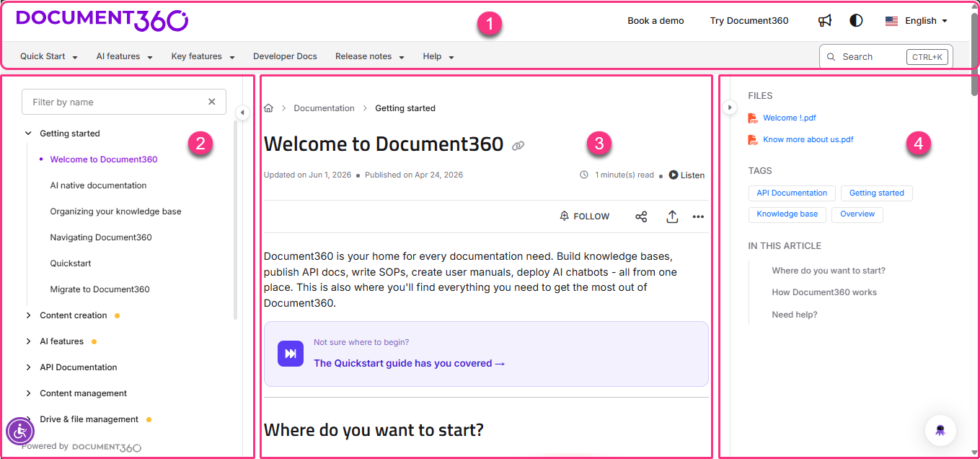Toggle the dark/light contrast theme icon

[856, 21]
